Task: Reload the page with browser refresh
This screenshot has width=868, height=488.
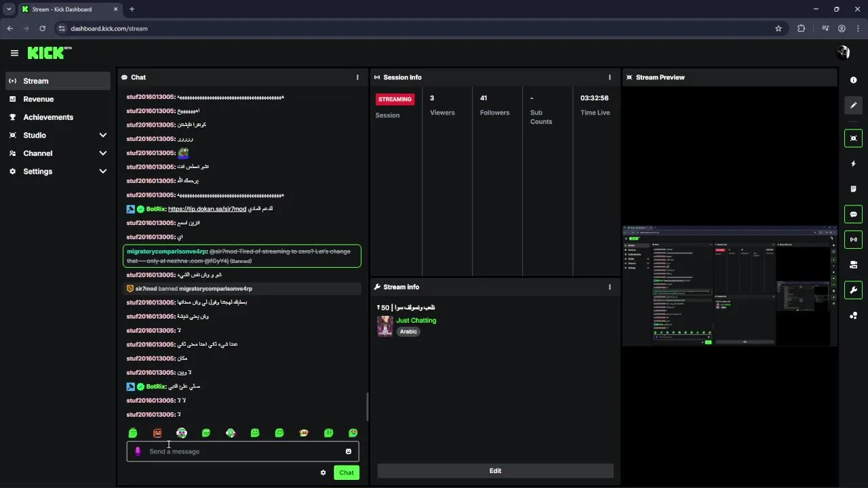Action: coord(42,28)
